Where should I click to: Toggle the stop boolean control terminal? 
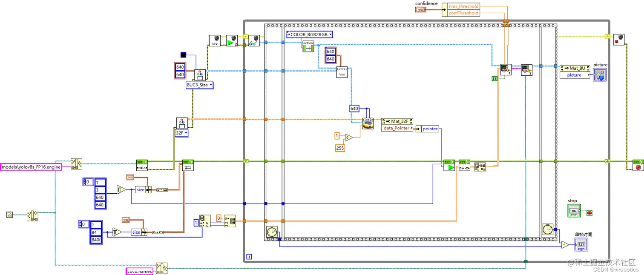(x=574, y=210)
